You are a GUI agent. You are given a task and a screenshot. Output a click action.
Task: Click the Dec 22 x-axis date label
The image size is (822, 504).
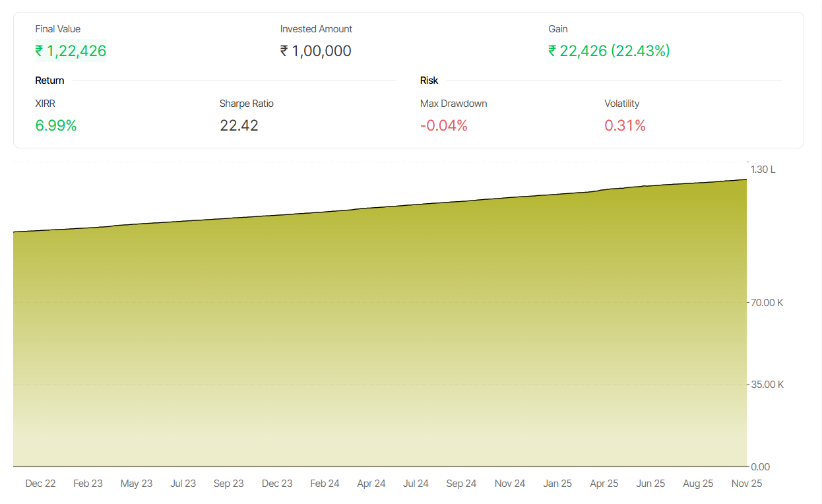[40, 484]
